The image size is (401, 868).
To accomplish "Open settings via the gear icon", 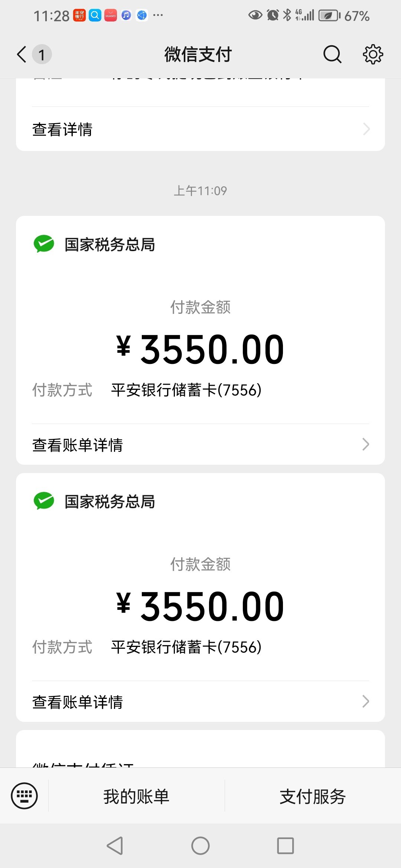I will click(373, 55).
